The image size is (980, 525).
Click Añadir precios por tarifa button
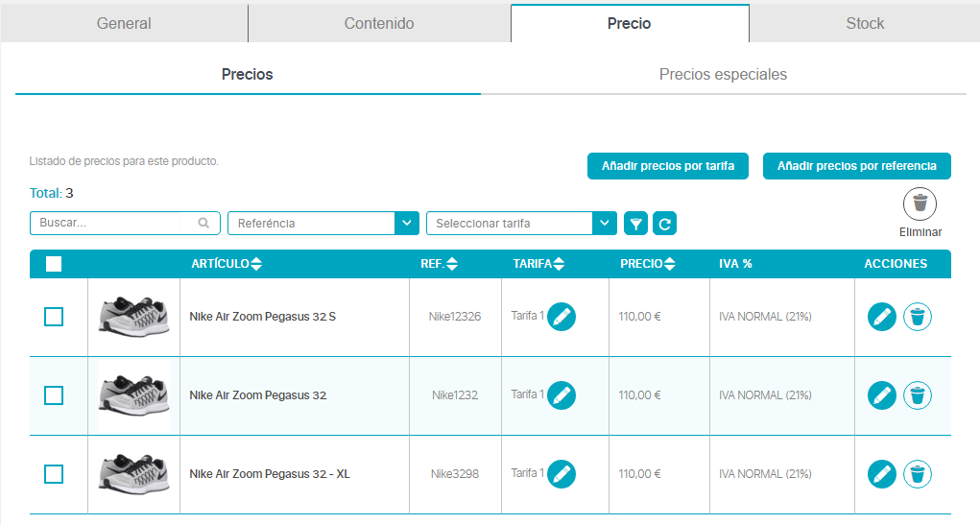pyautogui.click(x=667, y=166)
